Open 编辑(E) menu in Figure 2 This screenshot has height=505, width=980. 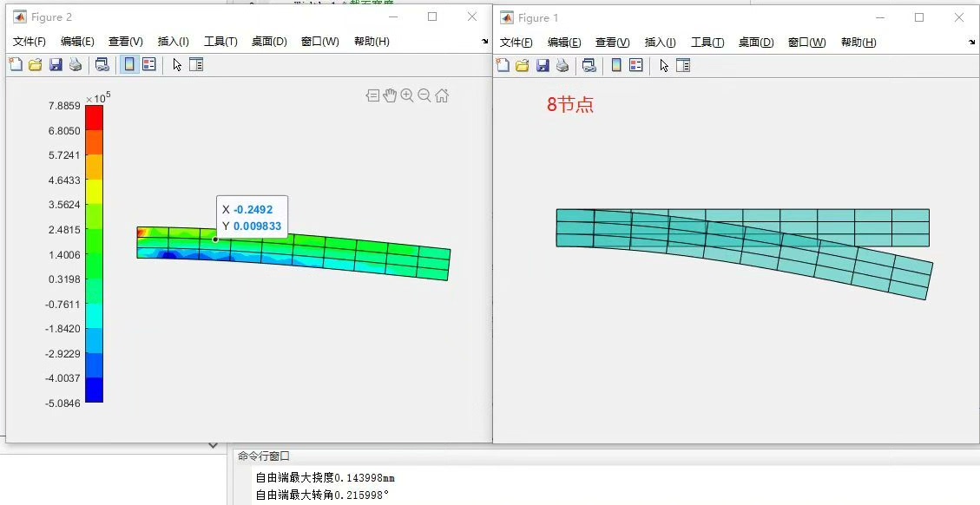coord(77,42)
